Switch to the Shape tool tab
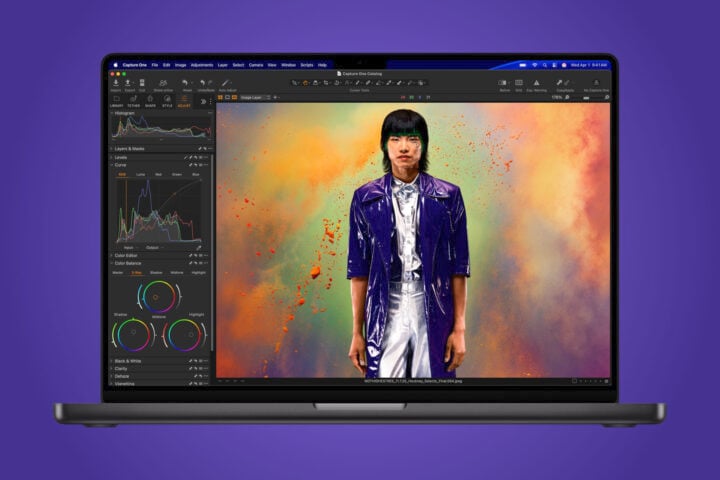Image resolution: width=720 pixels, height=480 pixels. click(150, 102)
